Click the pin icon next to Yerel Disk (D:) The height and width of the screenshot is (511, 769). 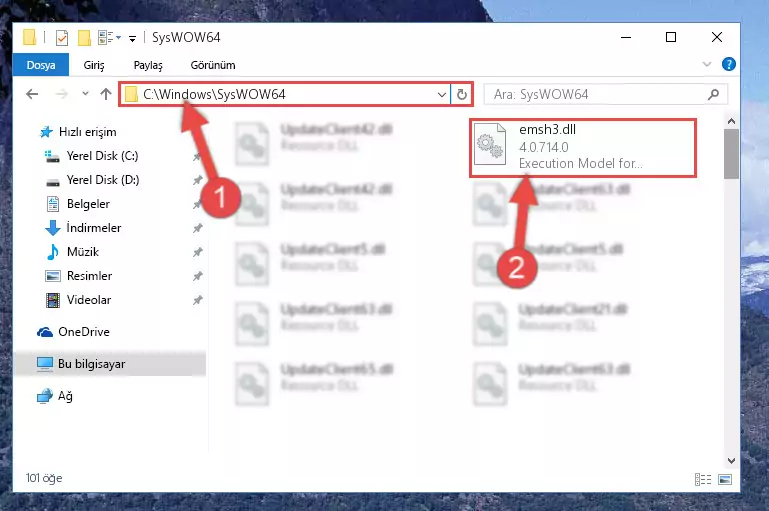click(197, 180)
